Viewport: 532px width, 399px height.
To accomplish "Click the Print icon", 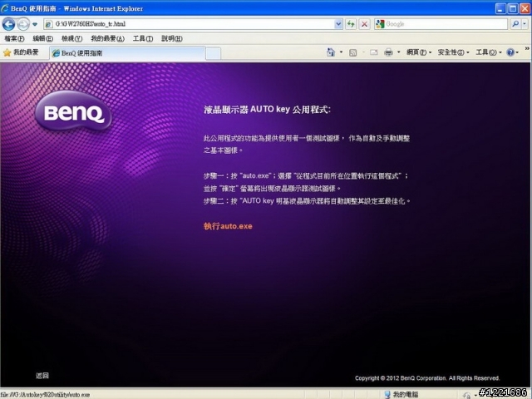I will coord(388,52).
